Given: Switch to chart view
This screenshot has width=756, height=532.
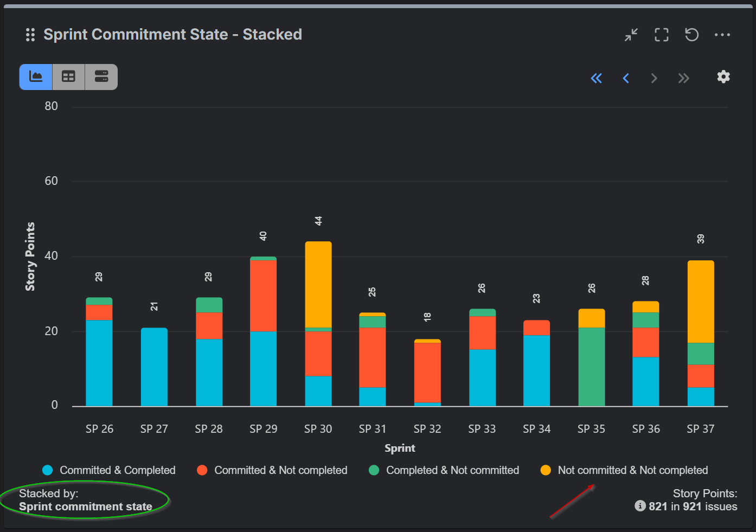Looking at the screenshot, I should (x=36, y=76).
